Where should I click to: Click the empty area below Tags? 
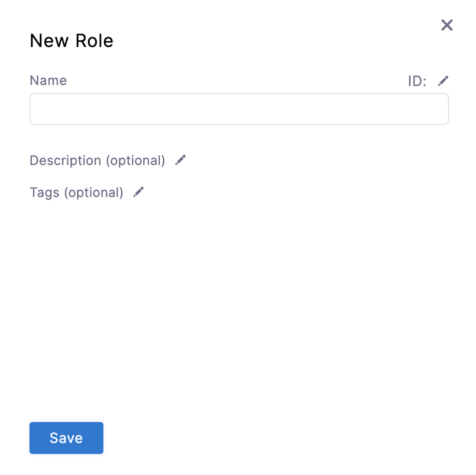(239, 304)
